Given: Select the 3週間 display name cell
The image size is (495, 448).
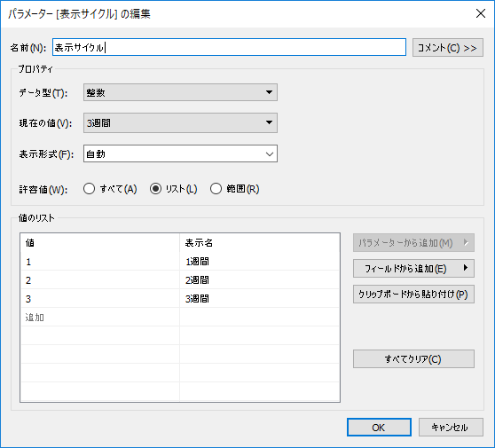Looking at the screenshot, I should click(260, 299).
